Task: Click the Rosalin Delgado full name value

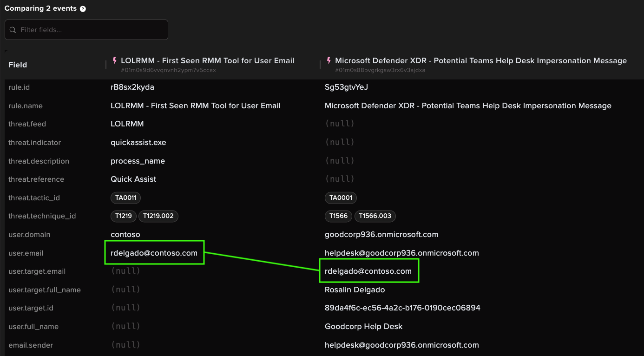Action: click(355, 290)
